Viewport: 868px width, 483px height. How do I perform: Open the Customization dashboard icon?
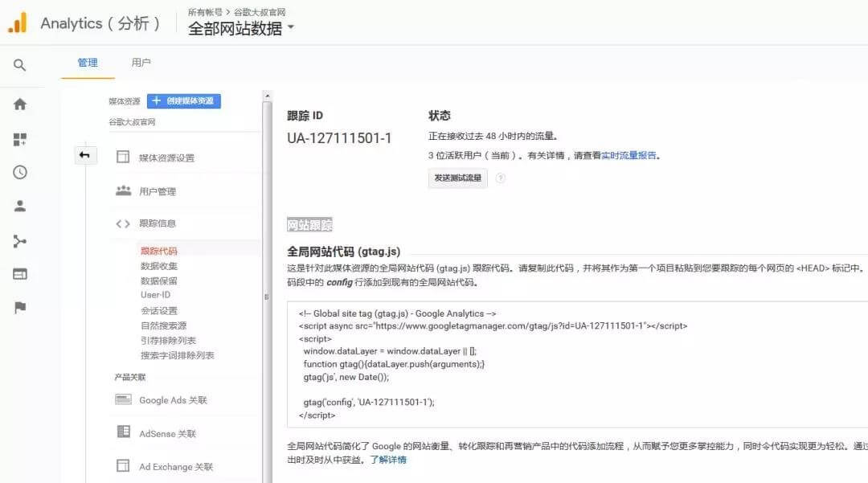pos(20,139)
